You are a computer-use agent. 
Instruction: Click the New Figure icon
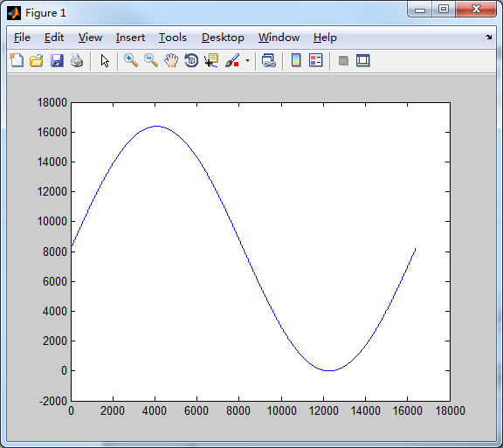[x=17, y=60]
